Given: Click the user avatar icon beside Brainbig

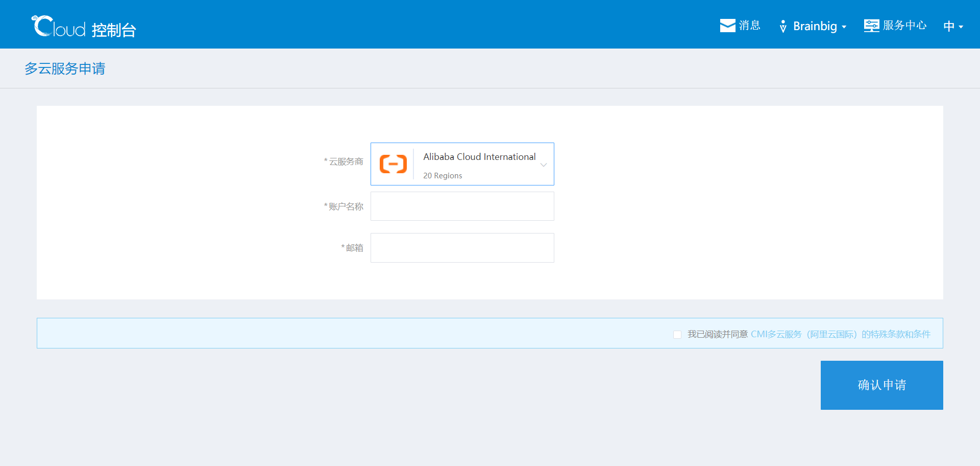Looking at the screenshot, I should click(783, 26).
